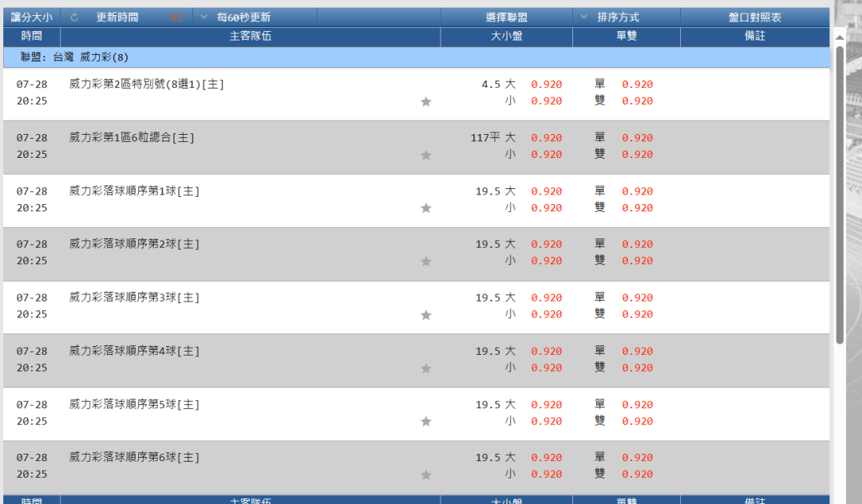Viewport: 862px width, 504px height.
Task: Bet 大 19.5 on 落球順序第3球
Action: point(547,297)
